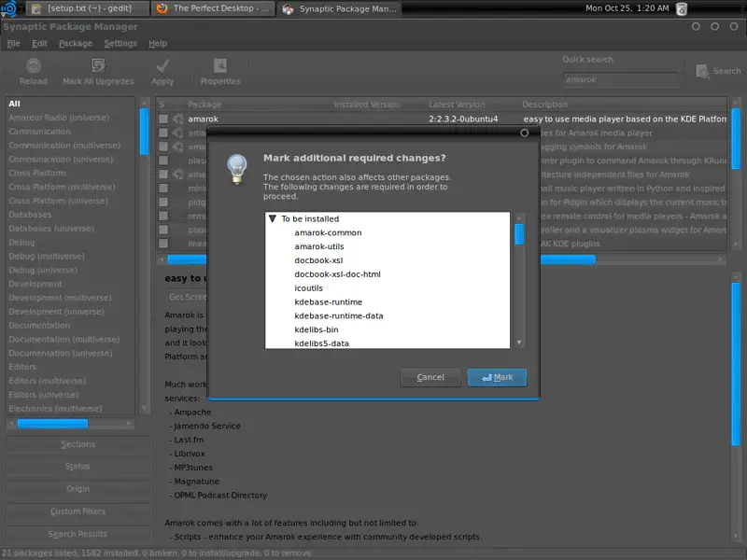Select Amateur Radio (universe) category
The width and height of the screenshot is (747, 560).
tap(59, 118)
